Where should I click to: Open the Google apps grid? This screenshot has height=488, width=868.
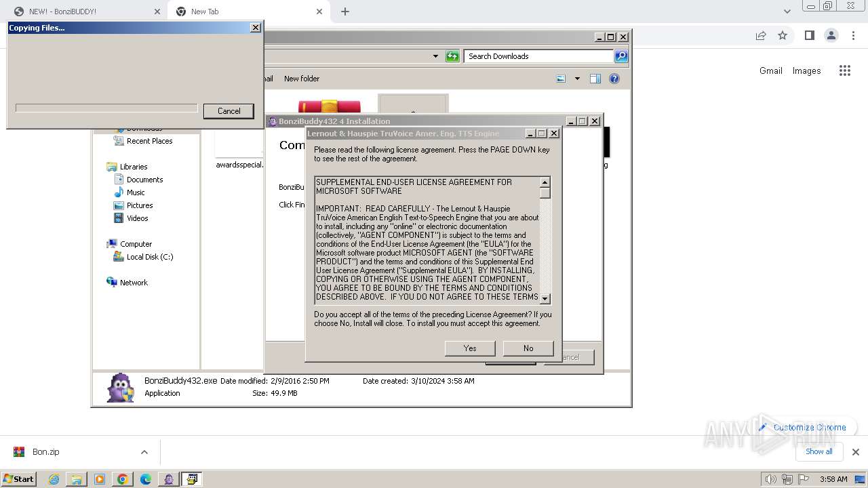click(x=845, y=70)
